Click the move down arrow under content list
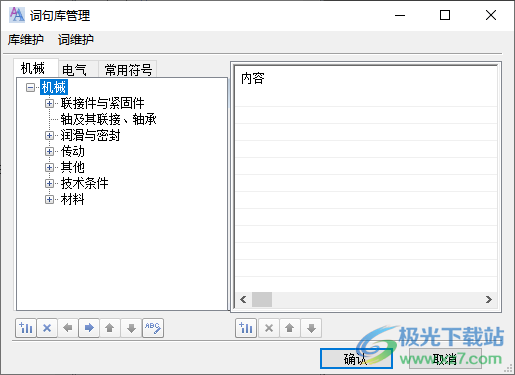 (x=311, y=328)
